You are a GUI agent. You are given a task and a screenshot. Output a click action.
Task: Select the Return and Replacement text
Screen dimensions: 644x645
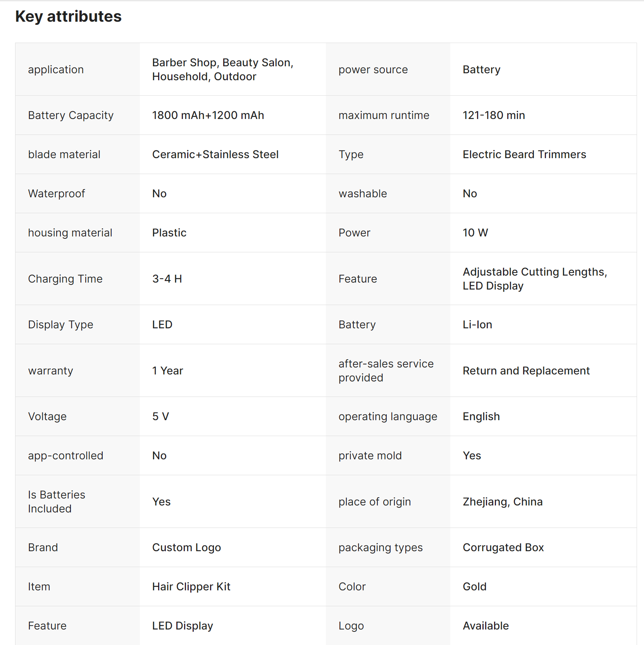point(526,371)
